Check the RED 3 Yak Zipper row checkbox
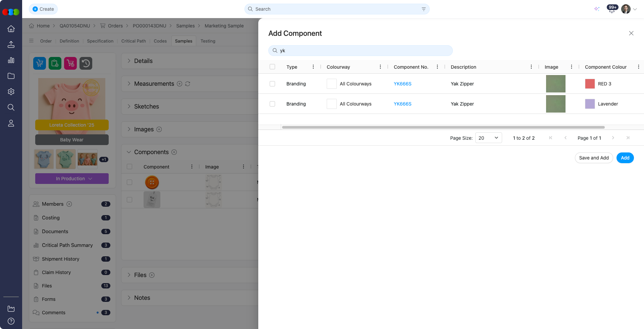 (272, 84)
